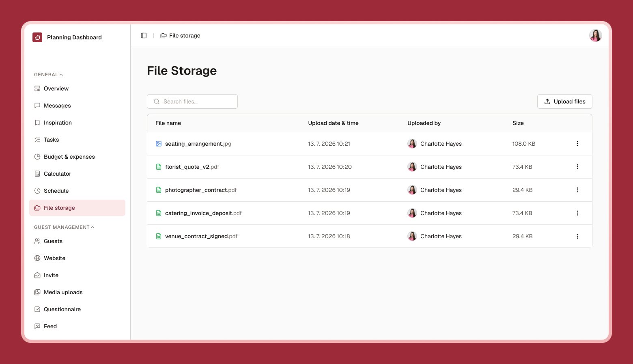Click the Messages chat bubble icon
This screenshot has height=364, width=633.
pyautogui.click(x=37, y=106)
